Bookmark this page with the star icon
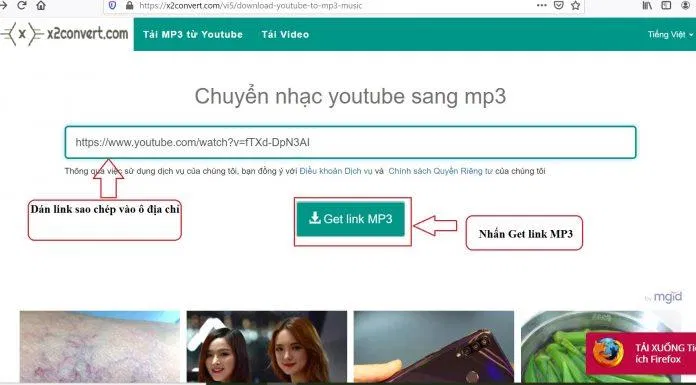Image resolution: width=696 pixels, height=385 pixels. point(576,5)
